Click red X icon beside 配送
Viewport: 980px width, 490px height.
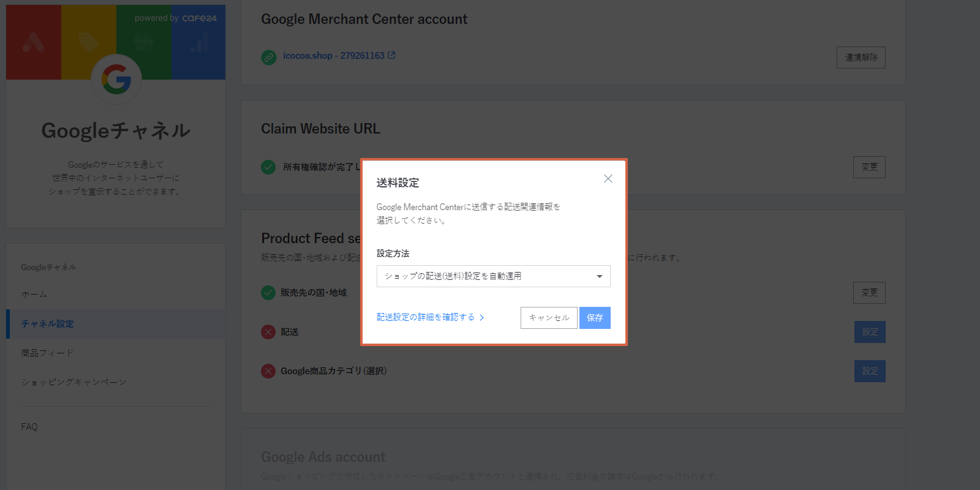tap(268, 332)
